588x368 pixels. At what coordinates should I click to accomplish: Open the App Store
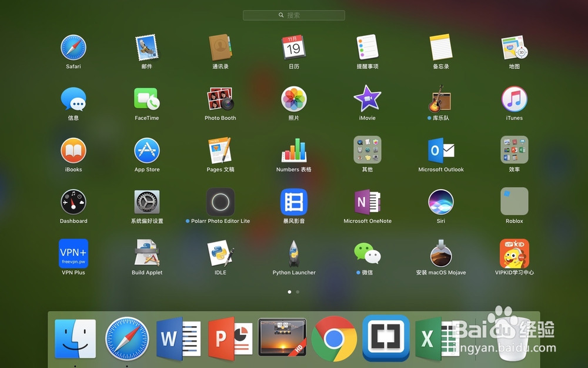coord(146,151)
